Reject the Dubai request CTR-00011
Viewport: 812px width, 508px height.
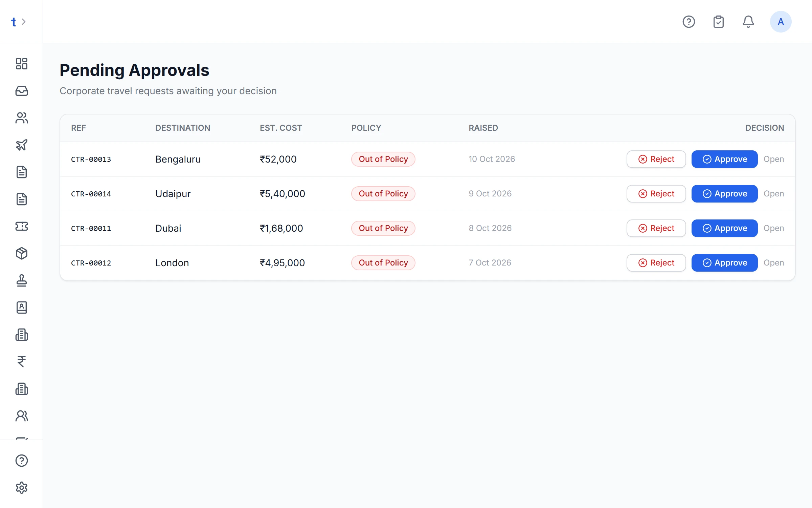656,228
